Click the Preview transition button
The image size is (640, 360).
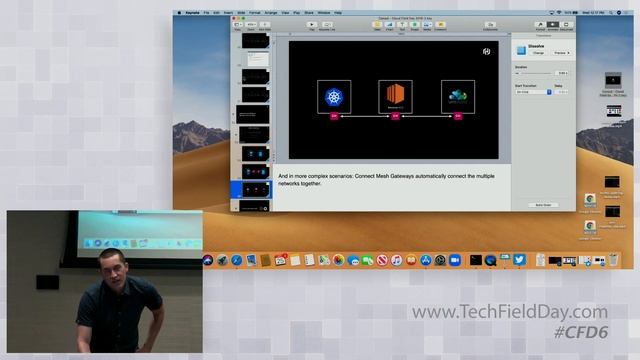coord(561,53)
